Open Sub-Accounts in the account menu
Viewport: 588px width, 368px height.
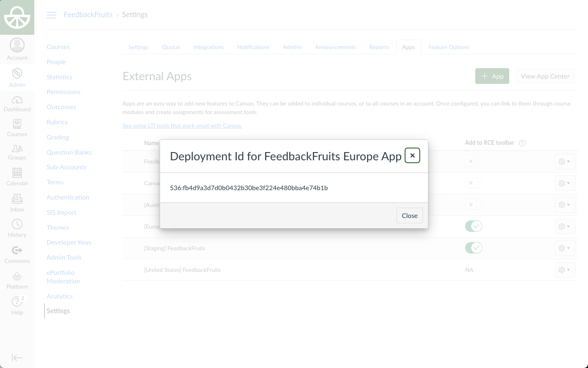[67, 167]
